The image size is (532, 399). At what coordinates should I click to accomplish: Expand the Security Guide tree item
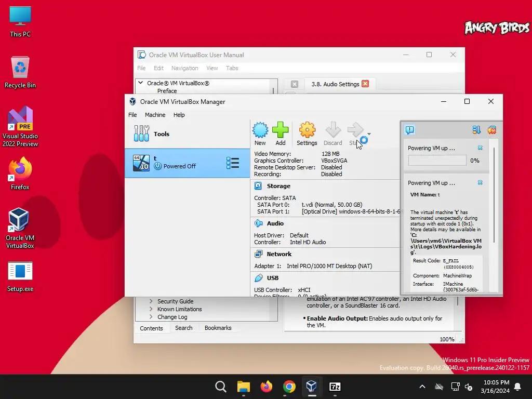point(151,301)
